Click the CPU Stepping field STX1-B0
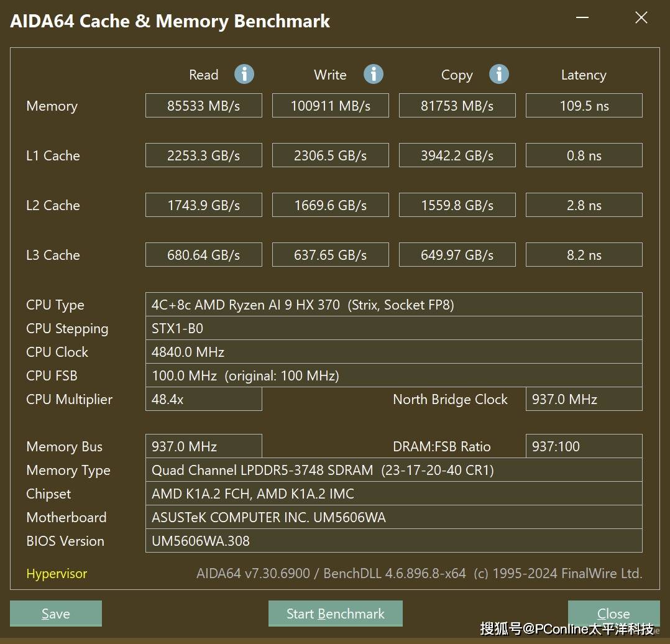670x644 pixels. [394, 328]
